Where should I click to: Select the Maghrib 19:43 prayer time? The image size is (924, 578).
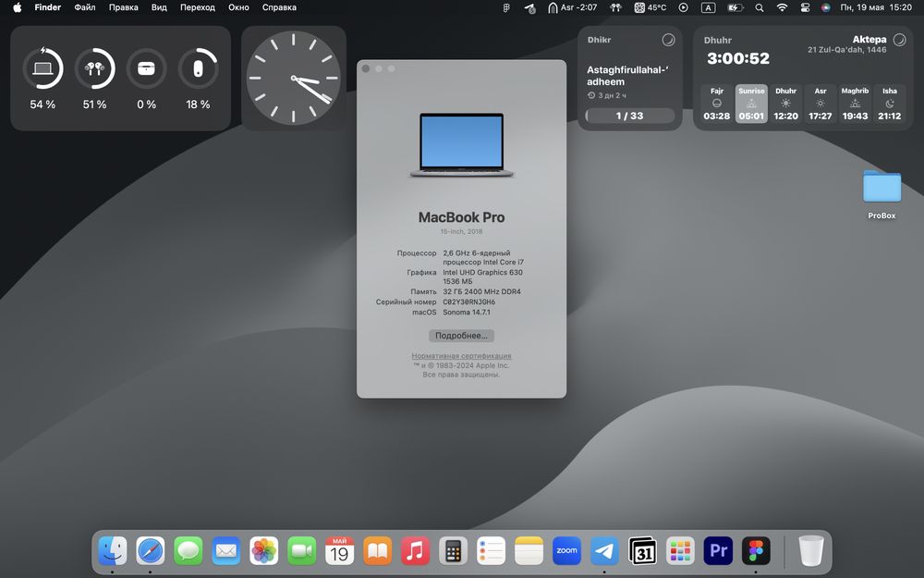[x=855, y=104]
